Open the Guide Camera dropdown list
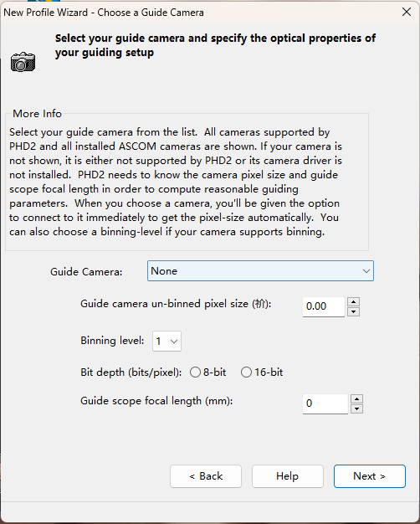420x524 pixels. 260,271
